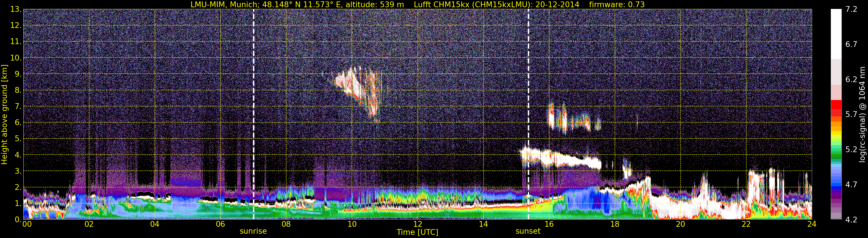Click the Time [UTC] axis title

click(x=417, y=232)
